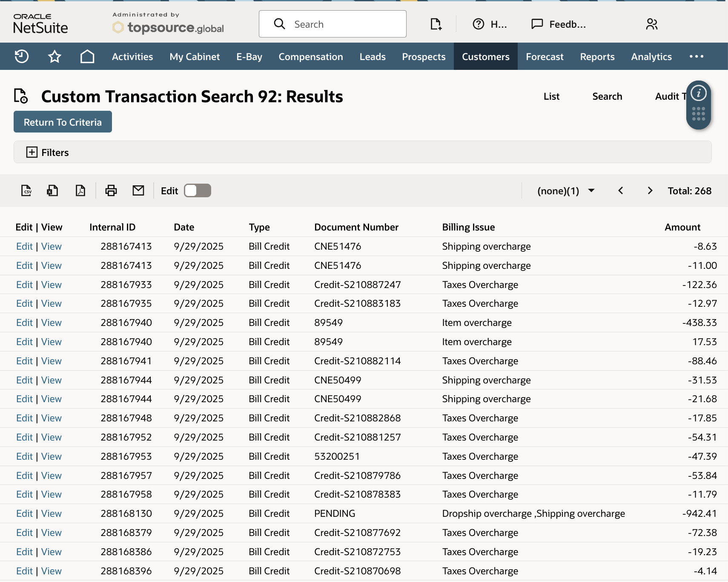Click amount cell 17.53
Image resolution: width=728 pixels, height=582 pixels.
coord(705,342)
